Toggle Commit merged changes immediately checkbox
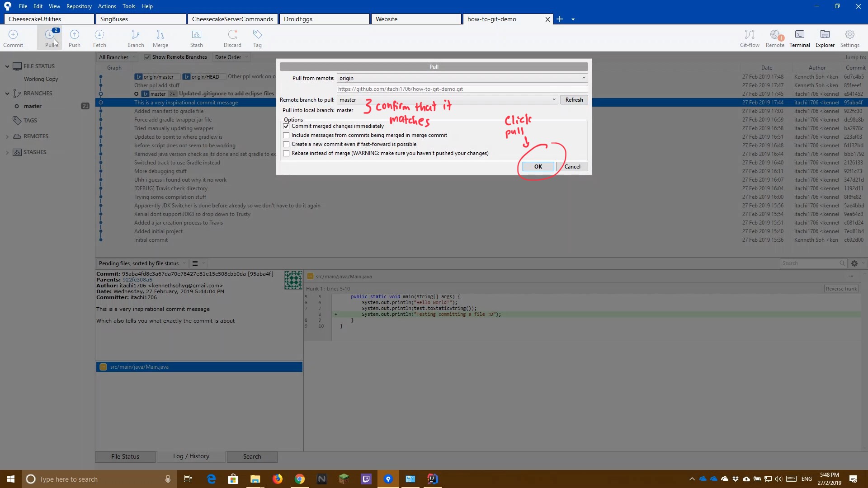 click(x=286, y=126)
